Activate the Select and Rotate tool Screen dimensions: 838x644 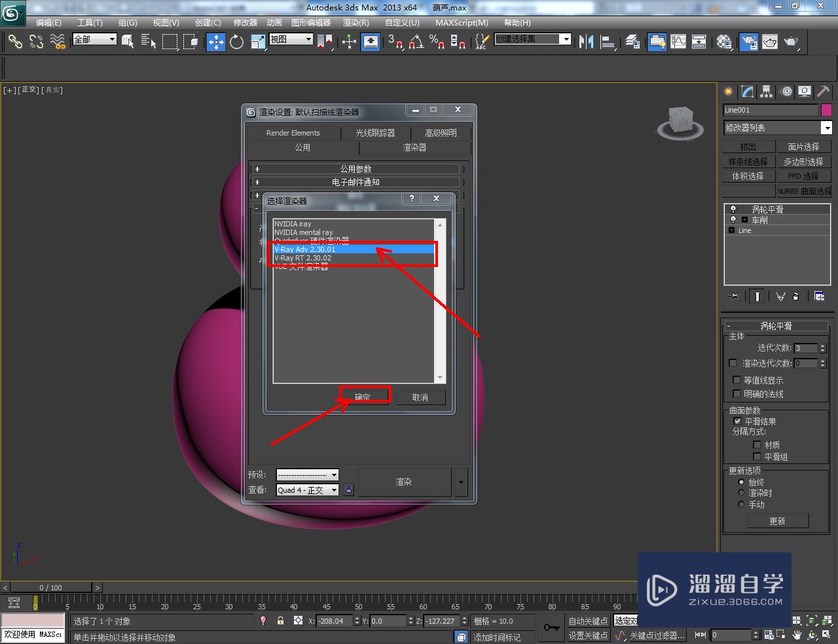[236, 42]
